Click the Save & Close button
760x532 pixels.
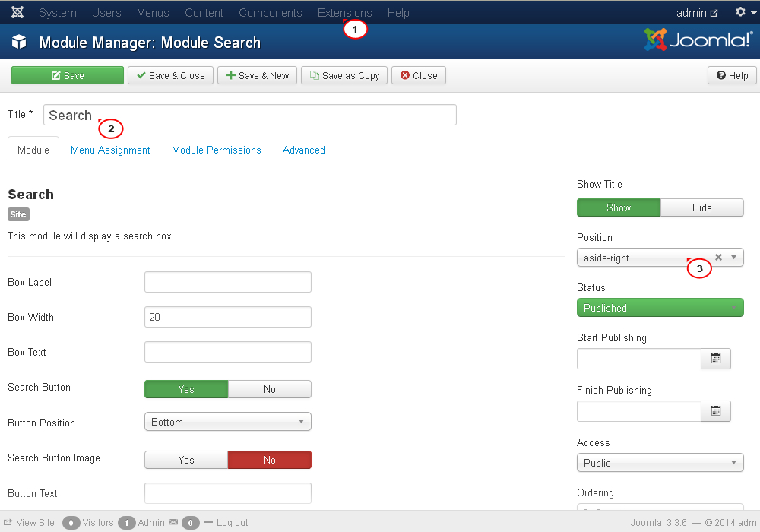point(170,75)
